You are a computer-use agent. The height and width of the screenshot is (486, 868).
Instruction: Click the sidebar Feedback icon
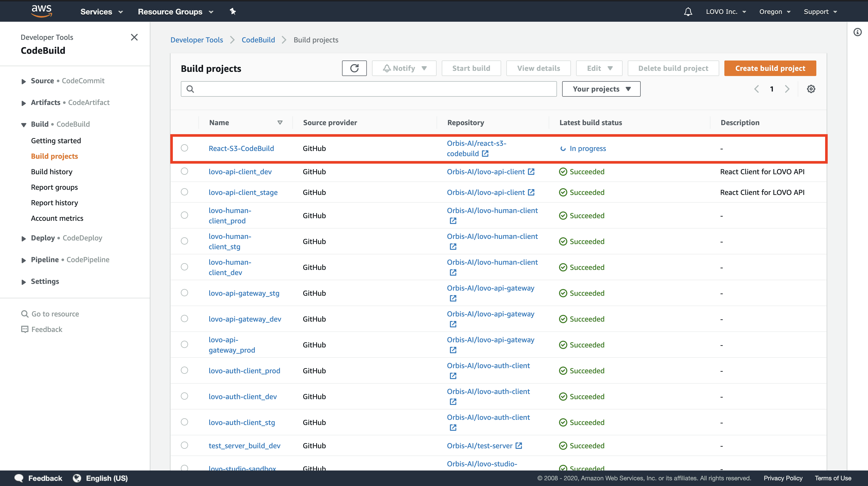click(x=25, y=329)
